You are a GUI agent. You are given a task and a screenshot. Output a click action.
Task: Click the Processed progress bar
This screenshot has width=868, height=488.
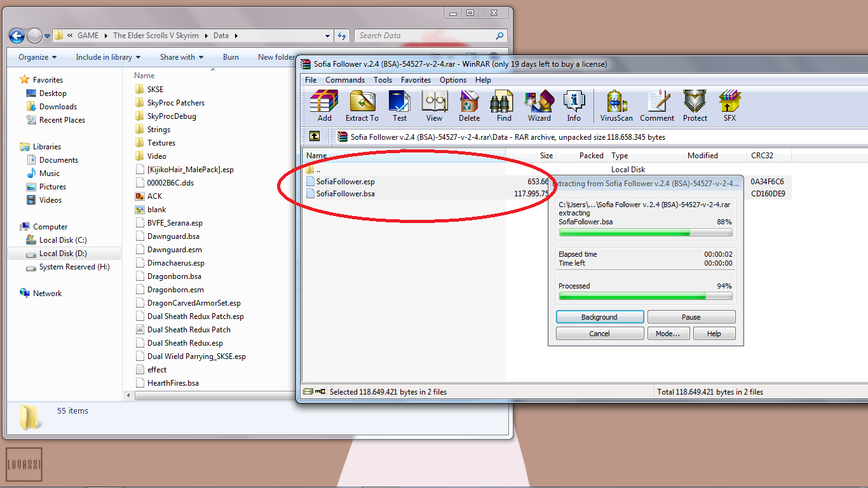point(646,296)
